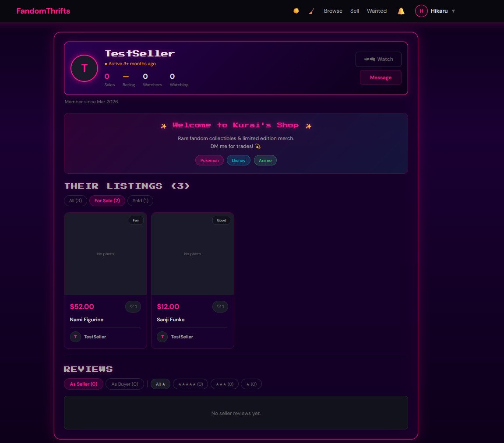Click 'No seller reviews yet.' message
The height and width of the screenshot is (443, 504).
coord(236,413)
